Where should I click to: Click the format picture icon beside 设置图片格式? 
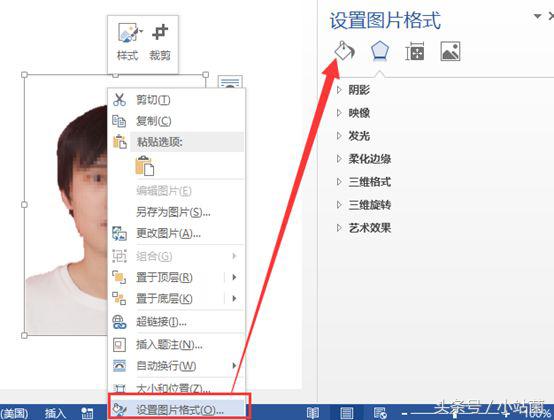tap(119, 409)
